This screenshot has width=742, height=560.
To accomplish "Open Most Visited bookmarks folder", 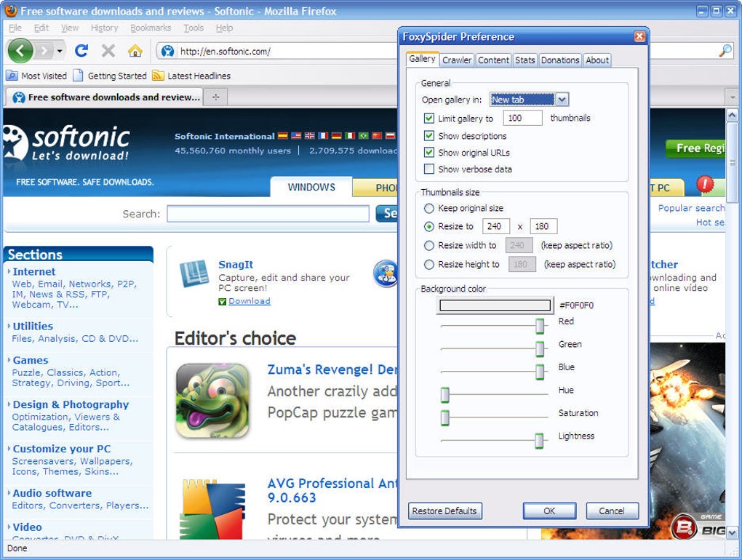I will tap(36, 76).
